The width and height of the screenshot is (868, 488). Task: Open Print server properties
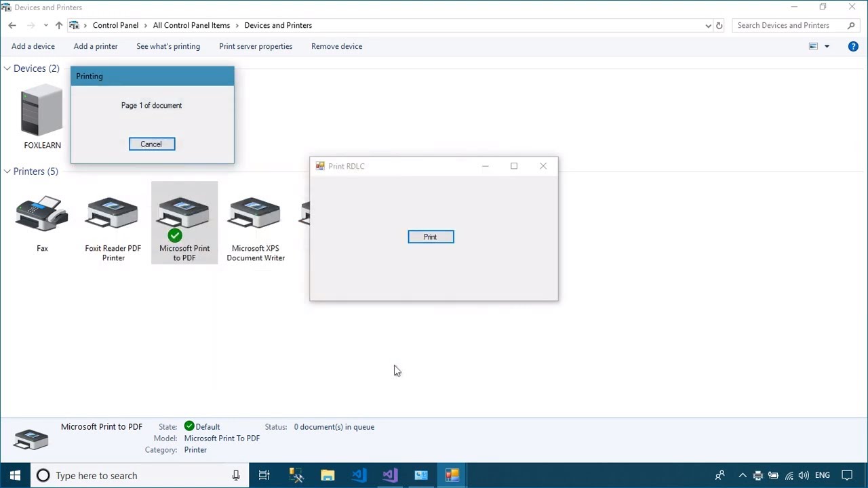tap(256, 46)
